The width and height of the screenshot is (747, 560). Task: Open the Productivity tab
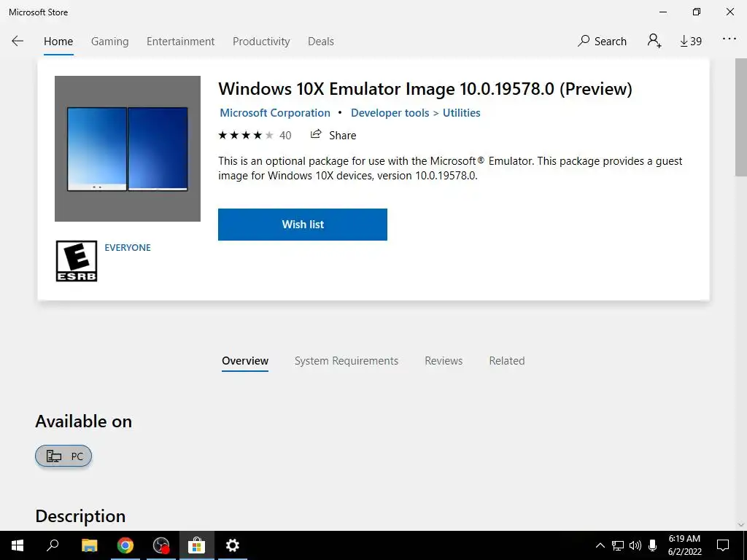point(261,42)
